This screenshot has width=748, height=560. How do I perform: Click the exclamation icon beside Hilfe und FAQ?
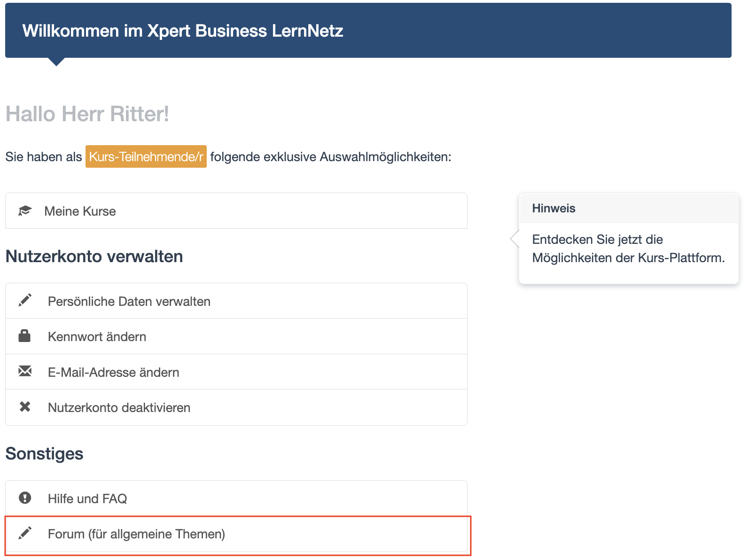(25, 498)
